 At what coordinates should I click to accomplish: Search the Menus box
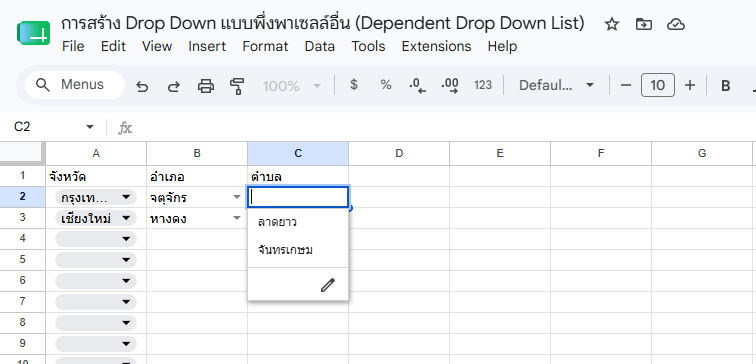click(75, 85)
